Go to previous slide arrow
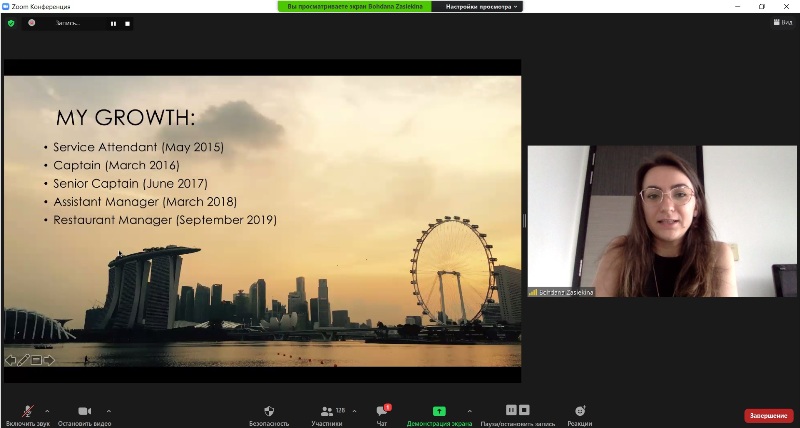Screen dimensions: 800x428 [x=10, y=360]
